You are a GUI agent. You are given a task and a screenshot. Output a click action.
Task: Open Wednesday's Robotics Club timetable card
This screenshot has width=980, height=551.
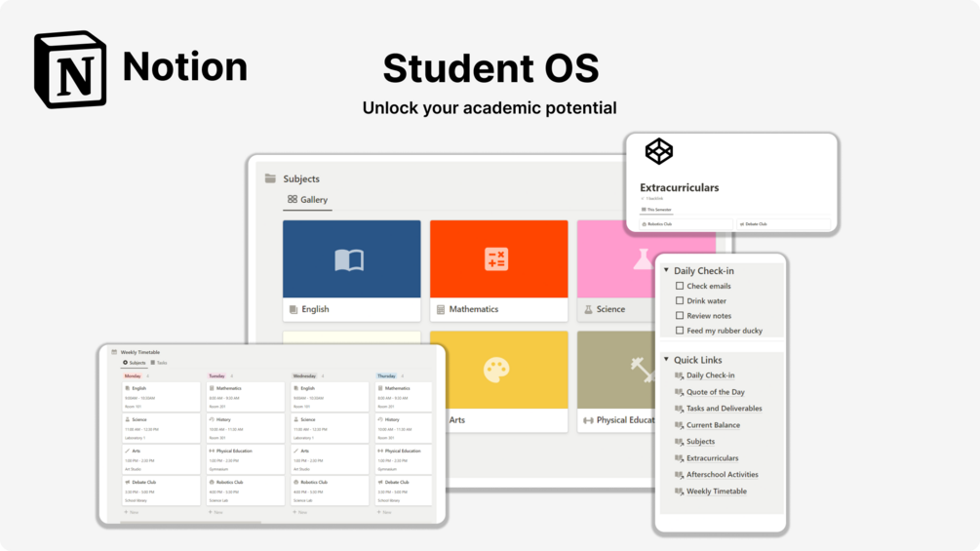[330, 492]
